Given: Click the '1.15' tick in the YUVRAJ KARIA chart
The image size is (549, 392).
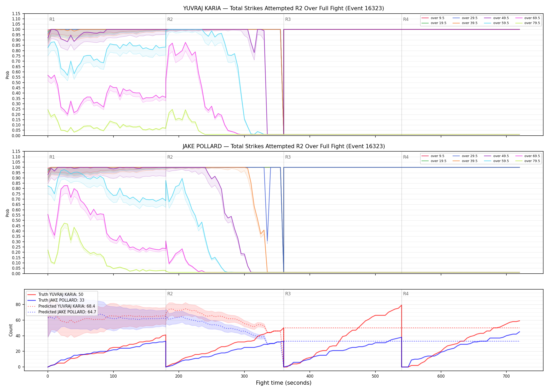Looking at the screenshot, I should pyautogui.click(x=16, y=14).
